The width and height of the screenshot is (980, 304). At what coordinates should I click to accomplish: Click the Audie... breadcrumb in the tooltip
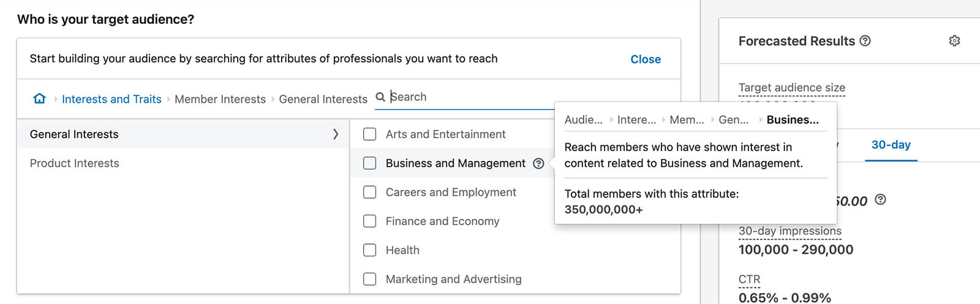[583, 120]
